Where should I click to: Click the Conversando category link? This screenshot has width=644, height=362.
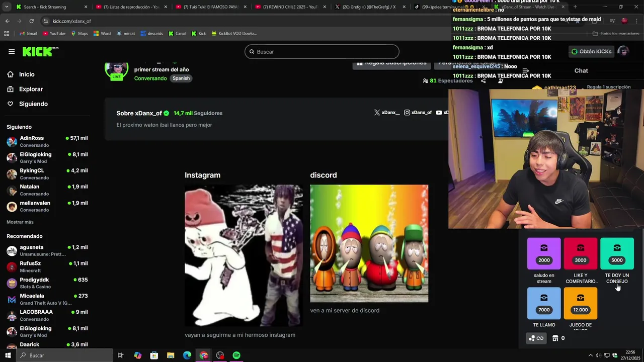[x=150, y=78]
